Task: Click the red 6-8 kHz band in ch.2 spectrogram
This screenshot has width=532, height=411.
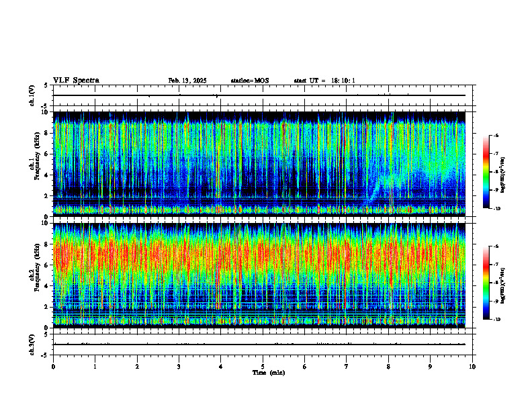Action: click(259, 255)
